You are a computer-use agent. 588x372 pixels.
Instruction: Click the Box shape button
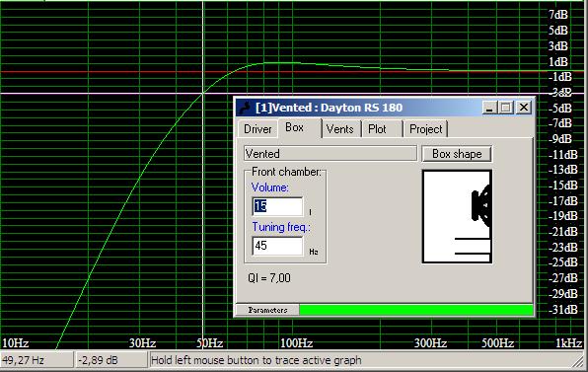click(x=457, y=154)
